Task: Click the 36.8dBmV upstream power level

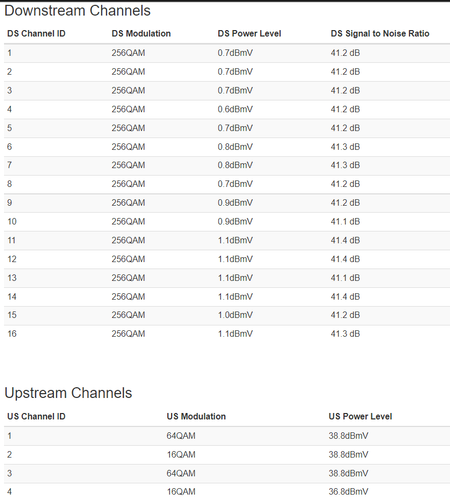Action: click(x=348, y=492)
